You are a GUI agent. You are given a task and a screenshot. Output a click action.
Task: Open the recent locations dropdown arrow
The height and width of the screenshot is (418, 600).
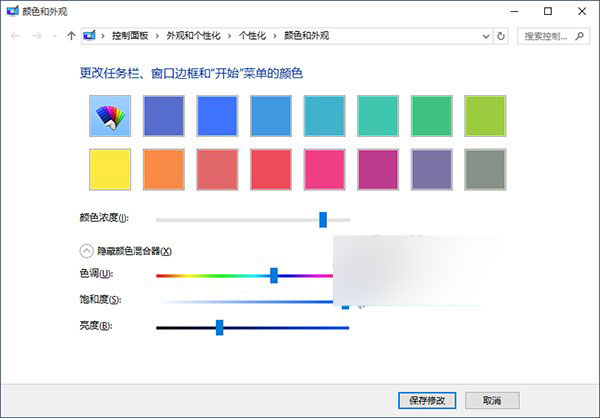click(53, 36)
